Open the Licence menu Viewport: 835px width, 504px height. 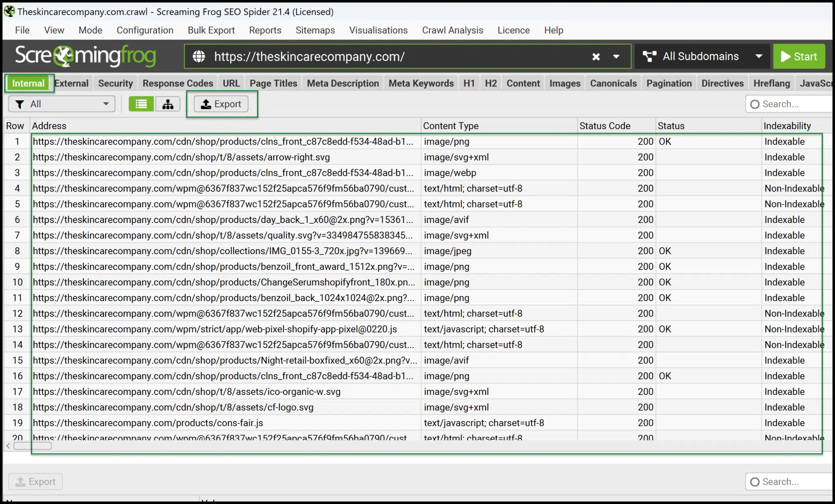click(x=514, y=30)
